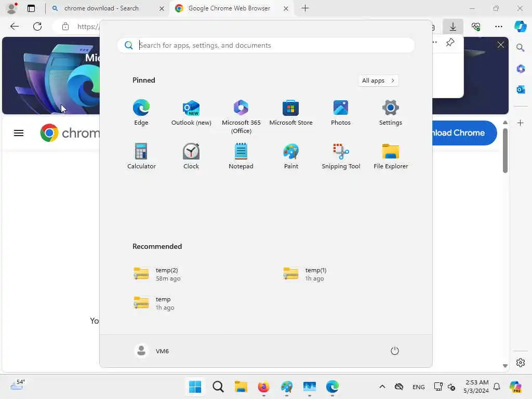
Task: Open Edge sidebar settings gear
Action: click(521, 363)
